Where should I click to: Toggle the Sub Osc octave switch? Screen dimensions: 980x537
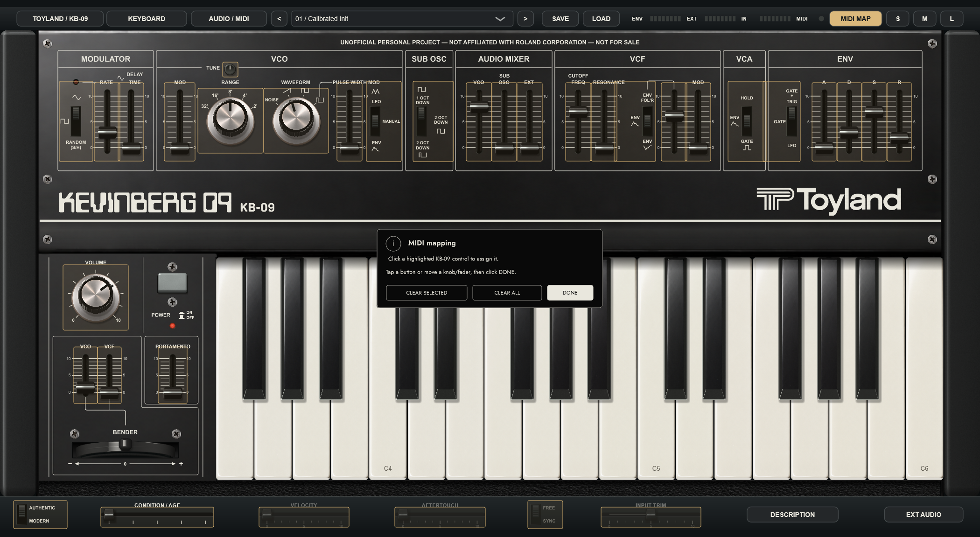coord(421,121)
